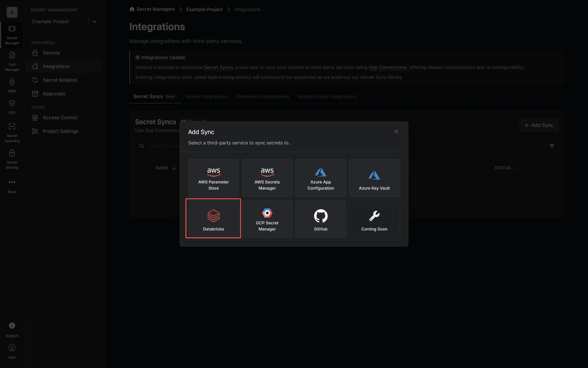
Task: Open SSH in the sidebar
Action: point(12,107)
